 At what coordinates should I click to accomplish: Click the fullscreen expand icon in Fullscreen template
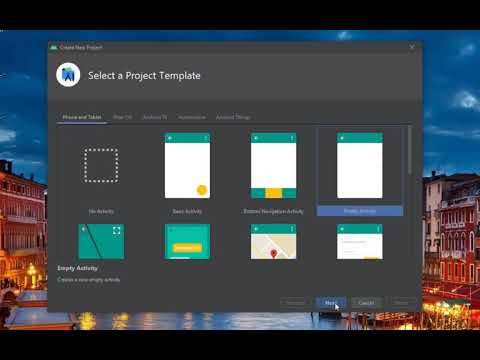point(117,230)
